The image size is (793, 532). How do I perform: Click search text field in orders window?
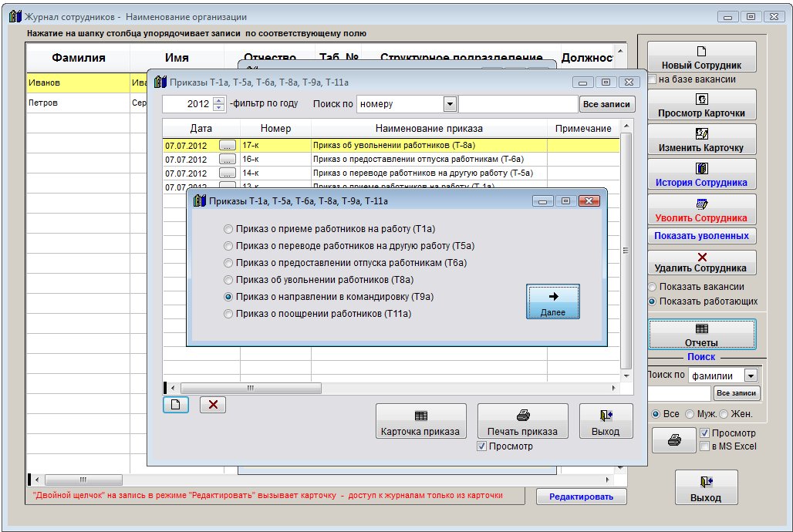(x=518, y=104)
